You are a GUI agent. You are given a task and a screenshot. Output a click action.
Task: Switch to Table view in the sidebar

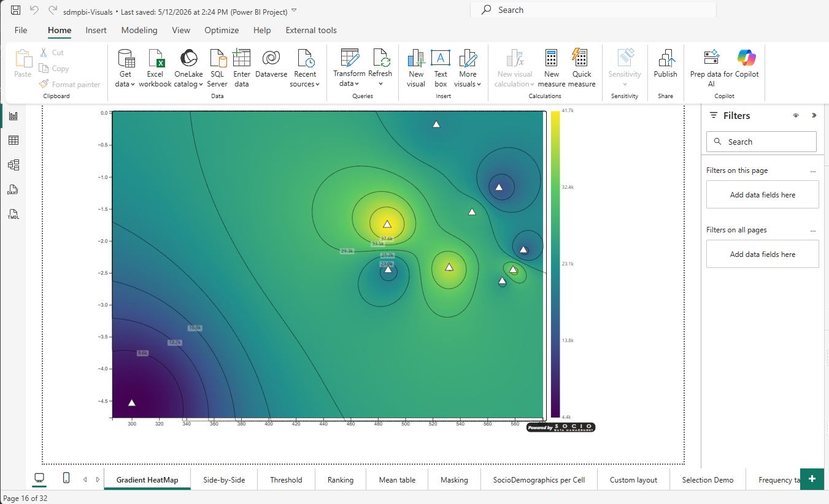coord(13,140)
